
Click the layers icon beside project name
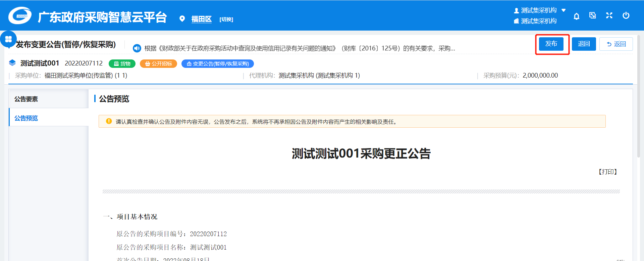[x=12, y=63]
